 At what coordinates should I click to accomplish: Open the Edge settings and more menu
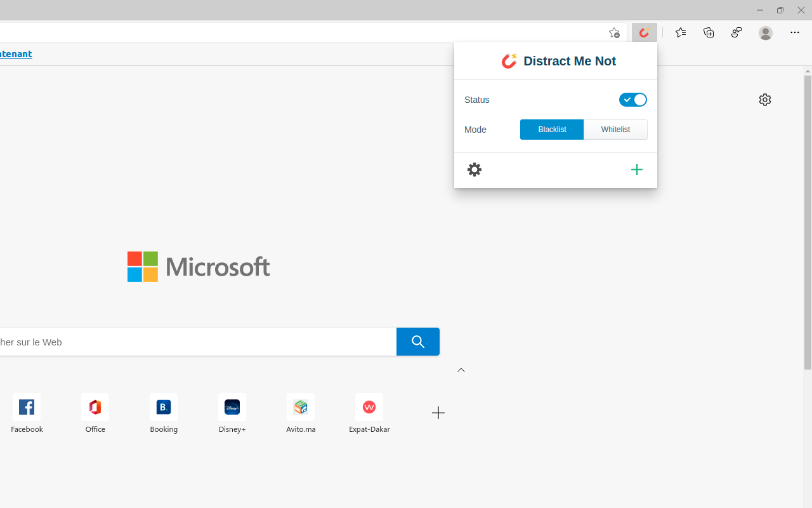795,32
